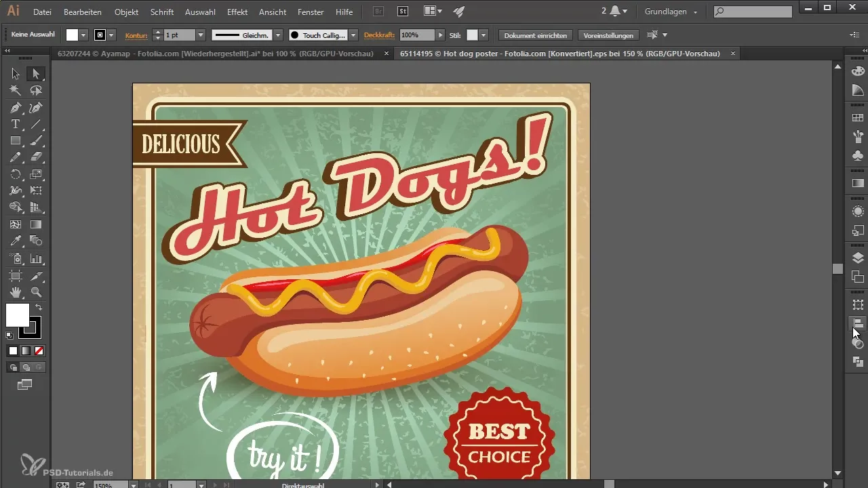The width and height of the screenshot is (868, 488).
Task: Select the Eyedropper tool
Action: tap(16, 241)
